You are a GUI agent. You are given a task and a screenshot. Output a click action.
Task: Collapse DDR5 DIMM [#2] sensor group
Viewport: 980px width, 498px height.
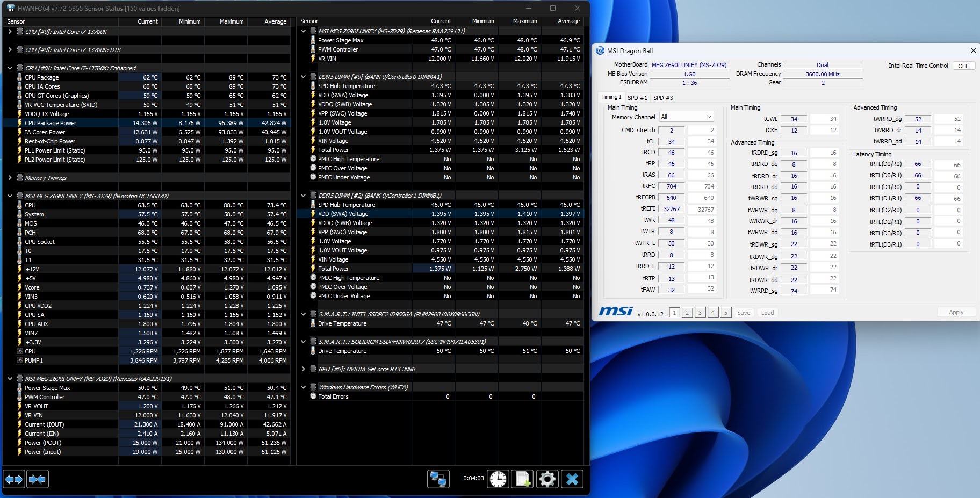point(303,196)
